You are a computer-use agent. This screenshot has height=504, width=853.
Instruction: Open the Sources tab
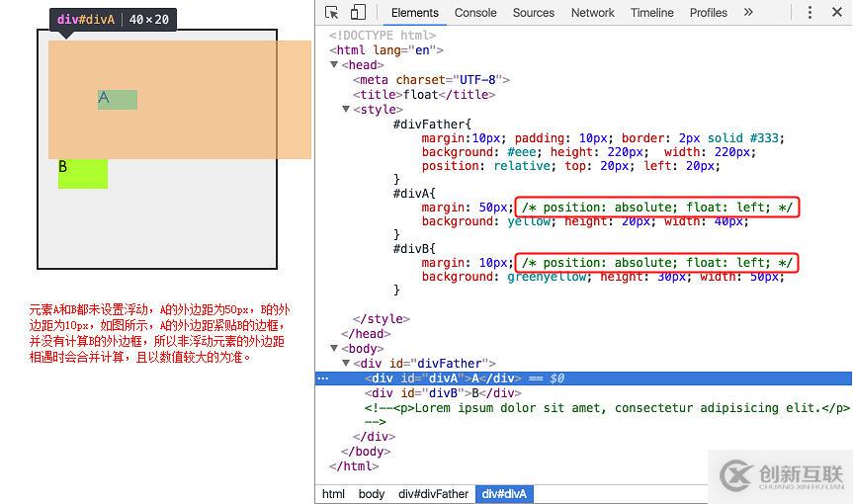point(533,13)
